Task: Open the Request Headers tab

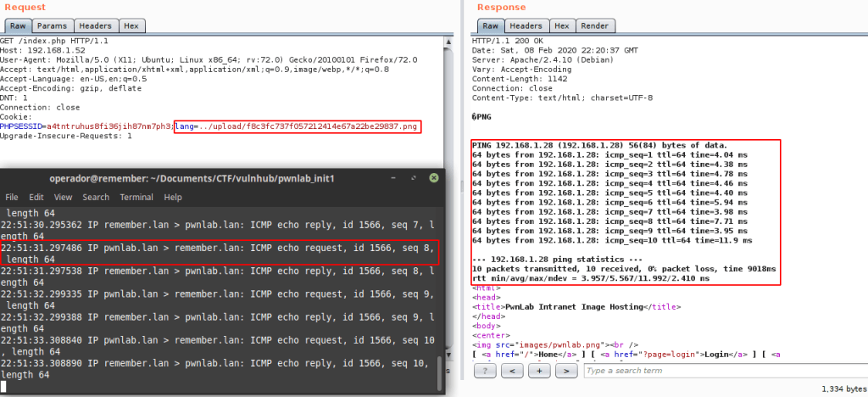Action: click(95, 26)
